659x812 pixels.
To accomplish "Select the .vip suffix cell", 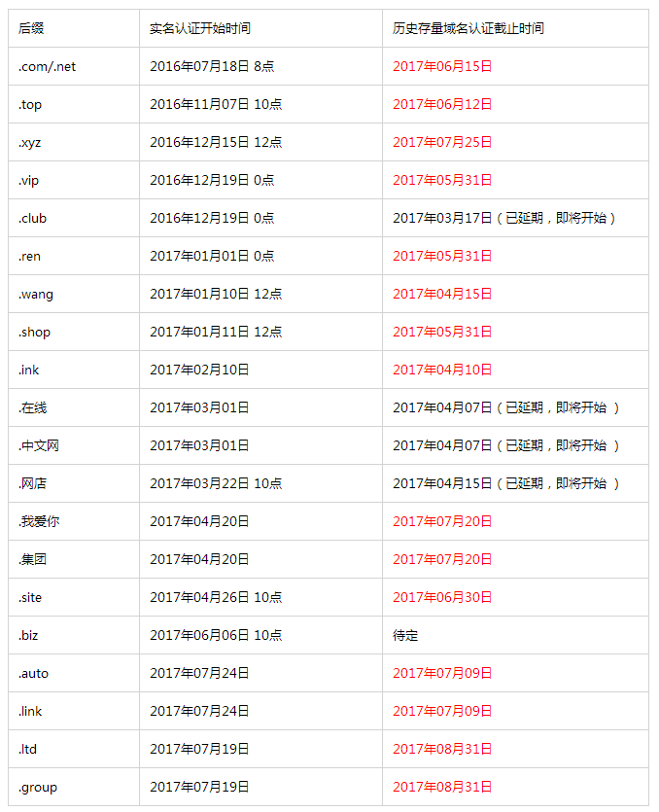I will 29,180.
